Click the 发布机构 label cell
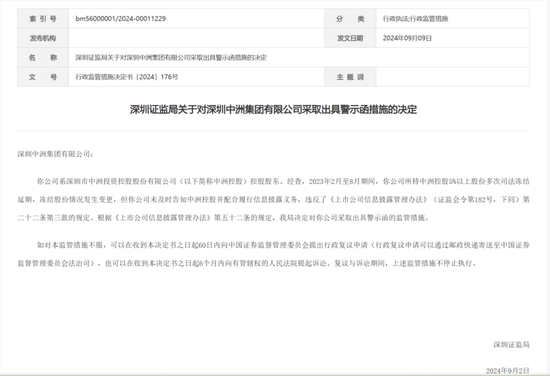This screenshot has width=550, height=376. (x=43, y=38)
